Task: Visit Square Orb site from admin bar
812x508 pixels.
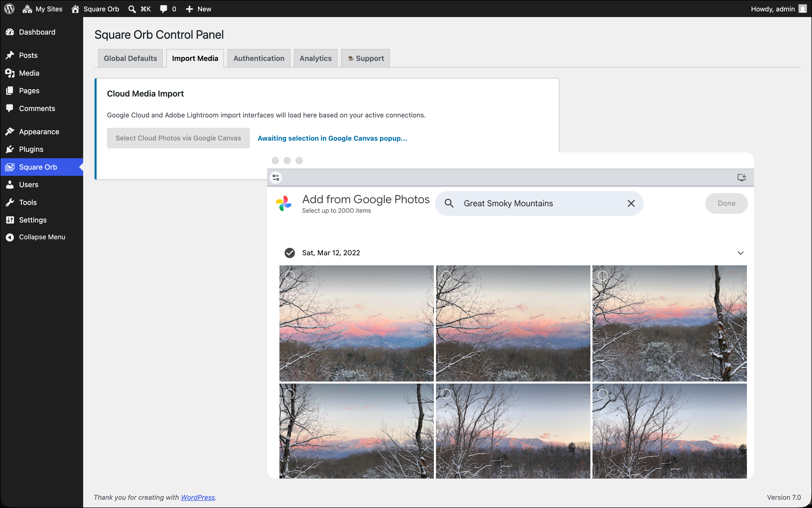Action: (95, 9)
